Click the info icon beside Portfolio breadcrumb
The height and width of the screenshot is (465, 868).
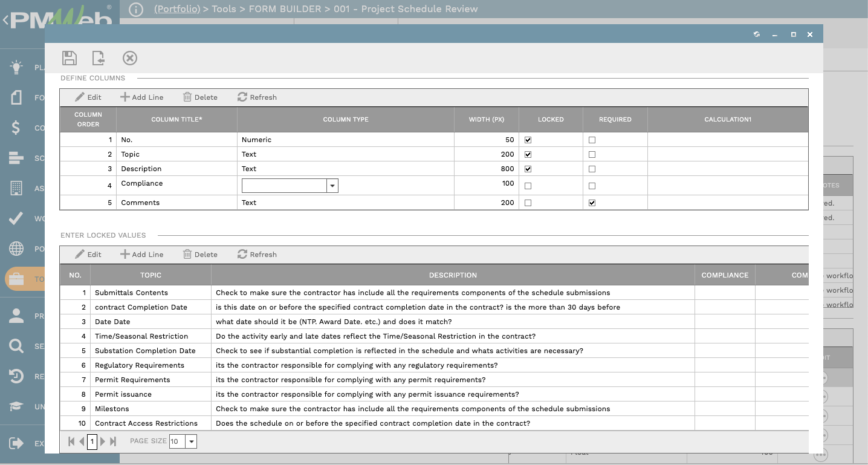click(x=136, y=10)
